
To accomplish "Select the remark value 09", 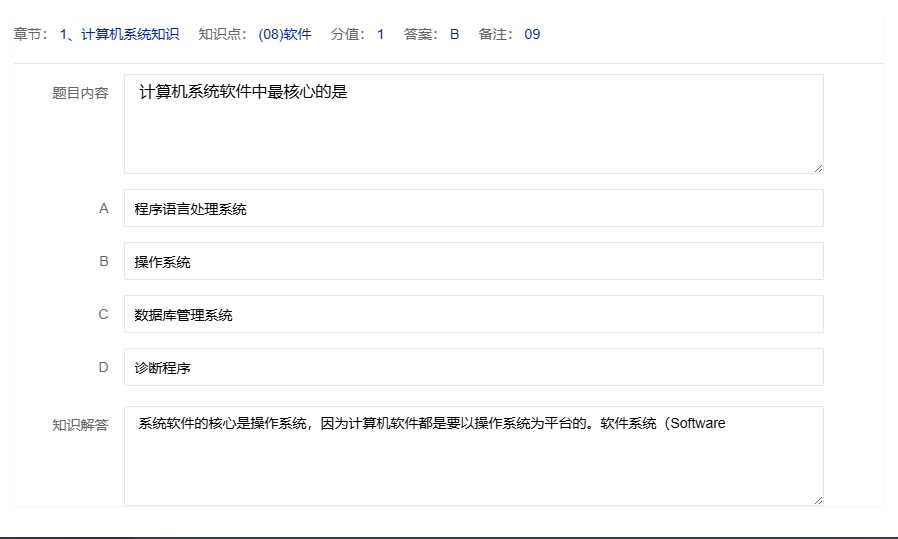I will (x=532, y=35).
